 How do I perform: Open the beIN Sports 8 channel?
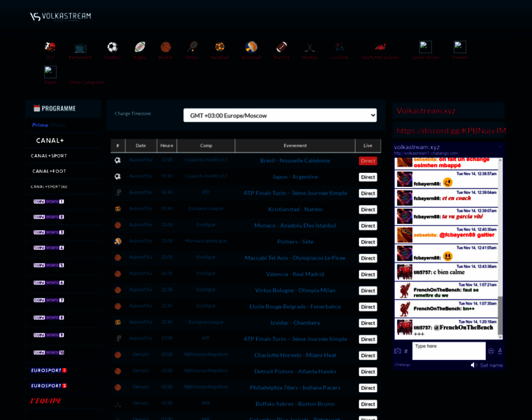pos(48,318)
